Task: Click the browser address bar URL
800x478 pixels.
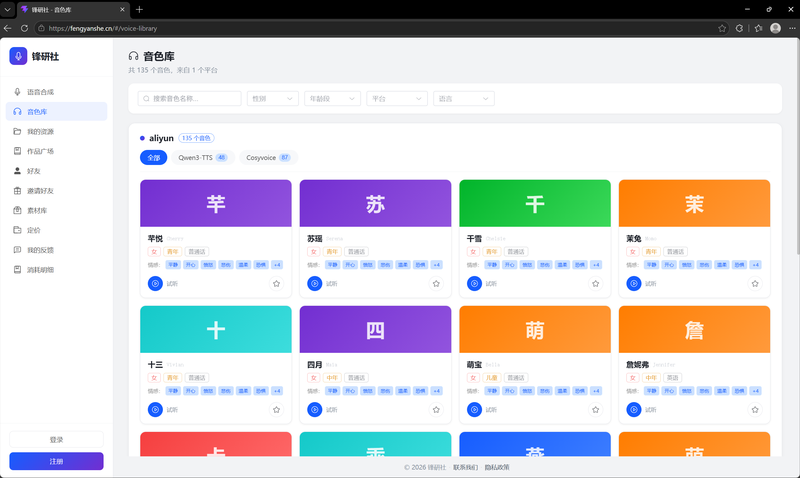Action: tap(103, 29)
